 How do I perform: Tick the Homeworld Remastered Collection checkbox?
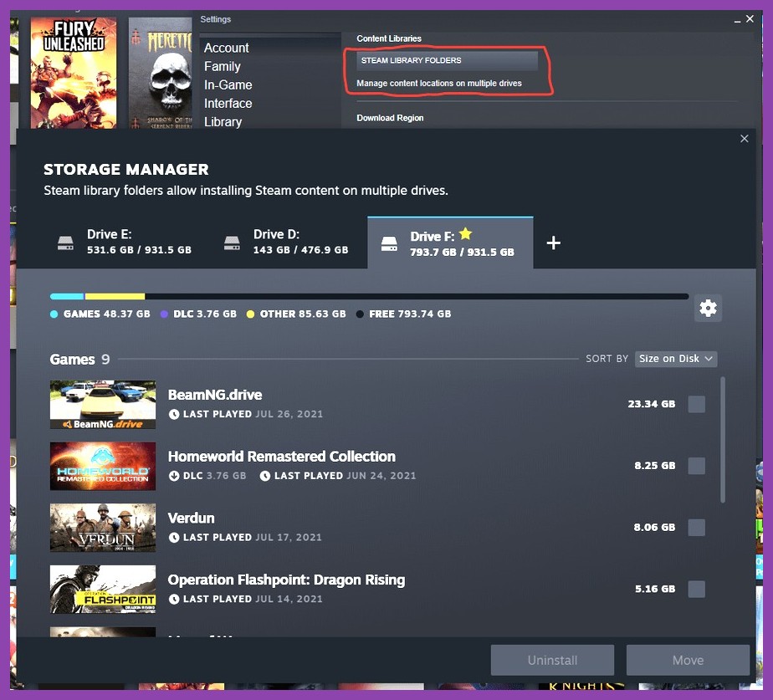[697, 466]
